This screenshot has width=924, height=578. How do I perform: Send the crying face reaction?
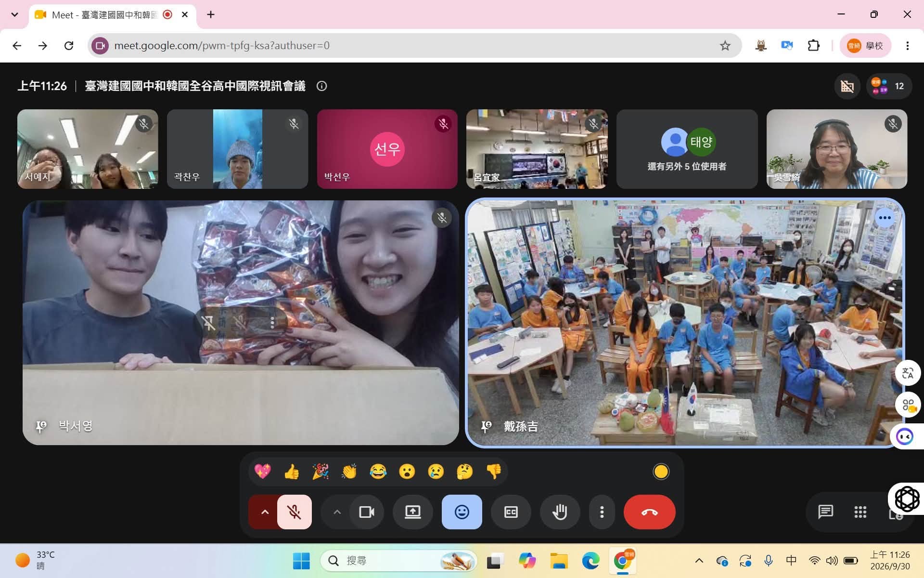click(436, 471)
